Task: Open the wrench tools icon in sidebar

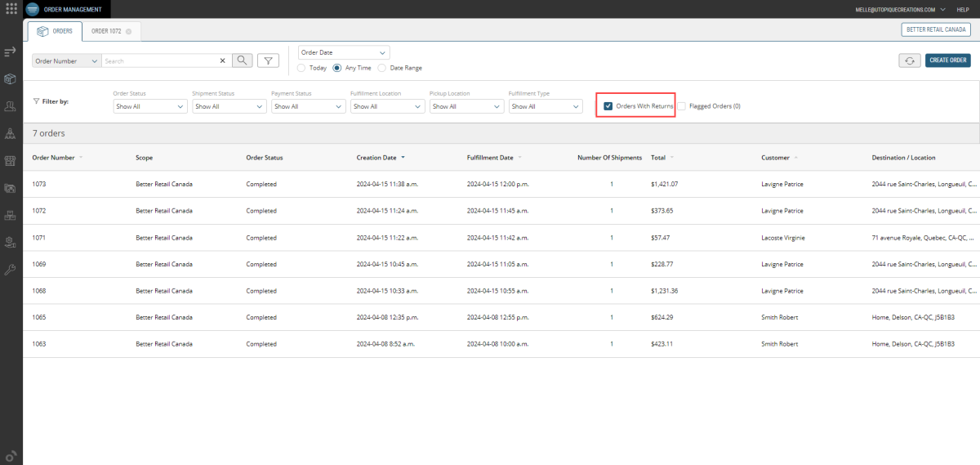Action: (x=11, y=269)
